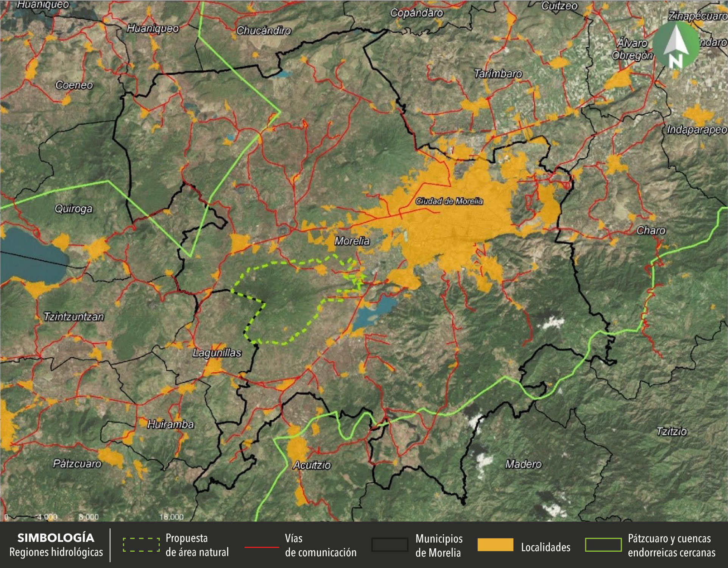Click the 16.000 scale bar marker
The width and height of the screenshot is (728, 568).
tap(171, 517)
